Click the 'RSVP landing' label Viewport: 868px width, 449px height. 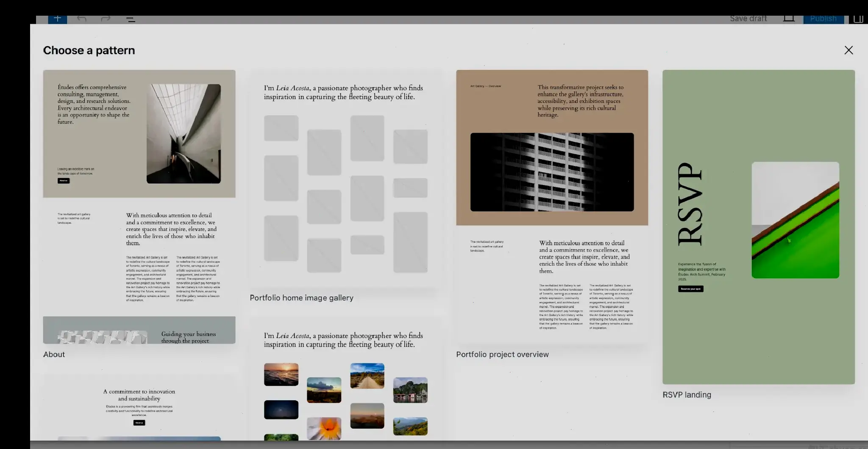pos(687,395)
